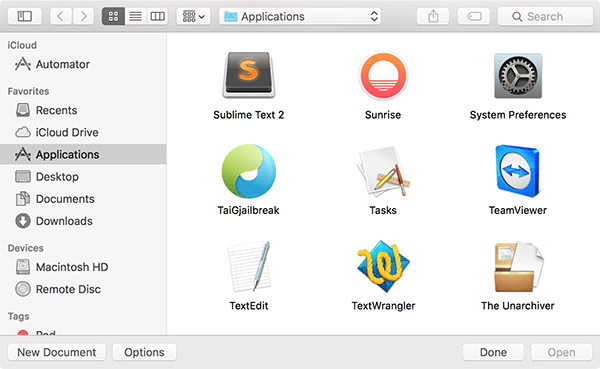Click the Done button
600x369 pixels.
click(493, 352)
